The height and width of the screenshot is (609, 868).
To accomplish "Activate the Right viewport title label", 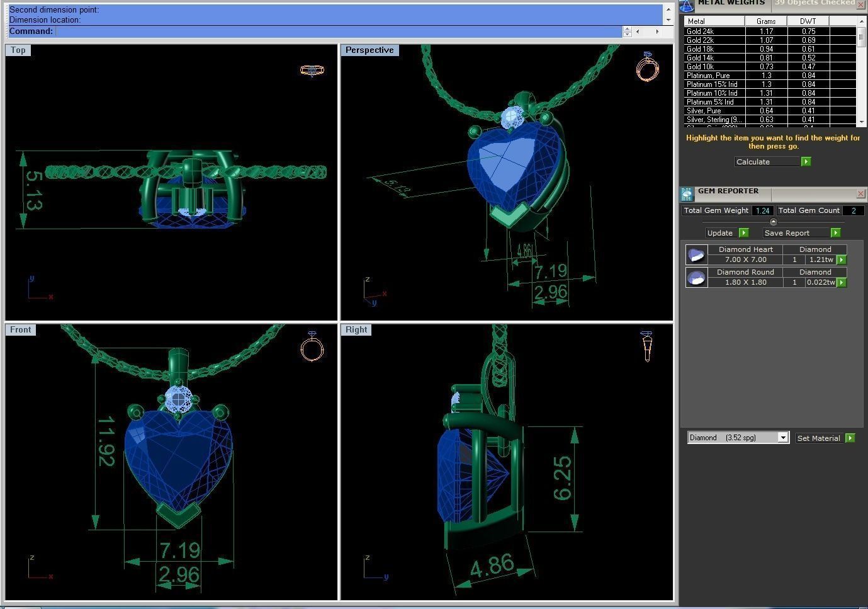I will coord(356,330).
